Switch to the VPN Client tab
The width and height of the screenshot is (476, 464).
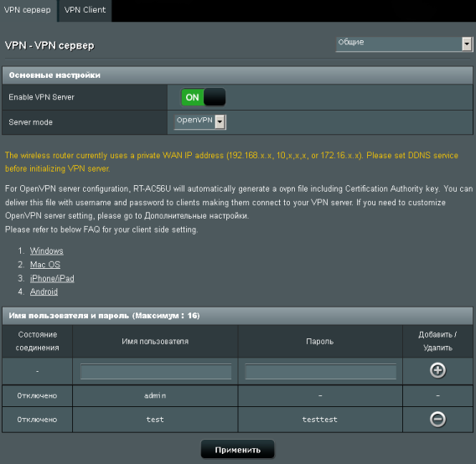tap(85, 10)
